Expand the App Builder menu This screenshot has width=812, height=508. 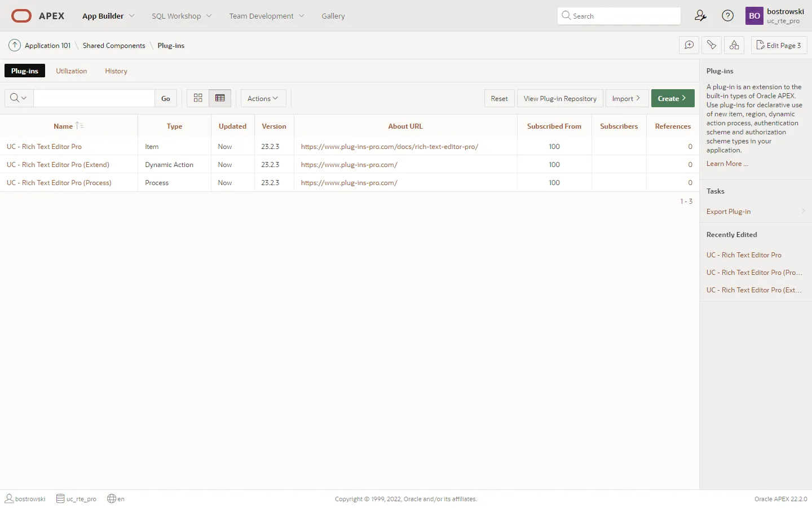[108, 16]
